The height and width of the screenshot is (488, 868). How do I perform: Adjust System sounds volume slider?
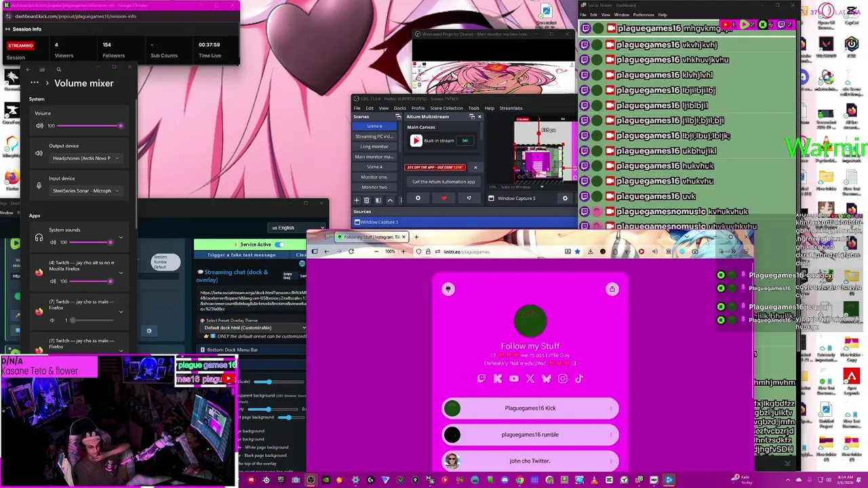pos(90,242)
